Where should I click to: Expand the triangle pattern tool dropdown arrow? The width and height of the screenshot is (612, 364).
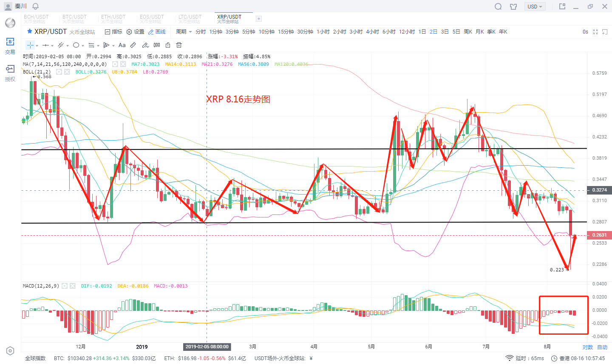(x=113, y=45)
